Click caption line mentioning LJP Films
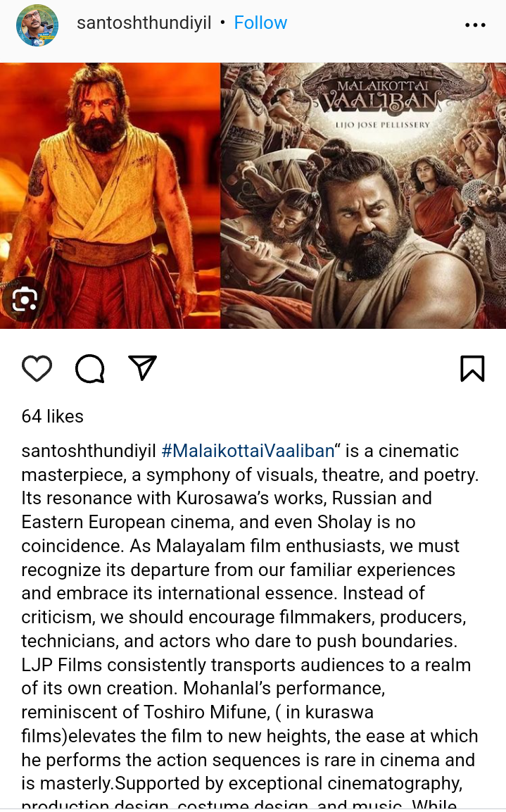This screenshot has height=812, width=506. (246, 665)
